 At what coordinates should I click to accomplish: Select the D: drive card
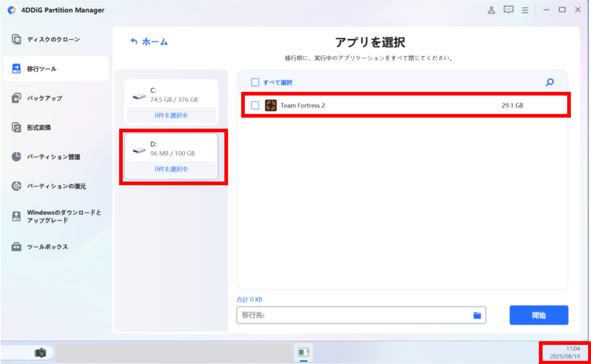tap(171, 156)
